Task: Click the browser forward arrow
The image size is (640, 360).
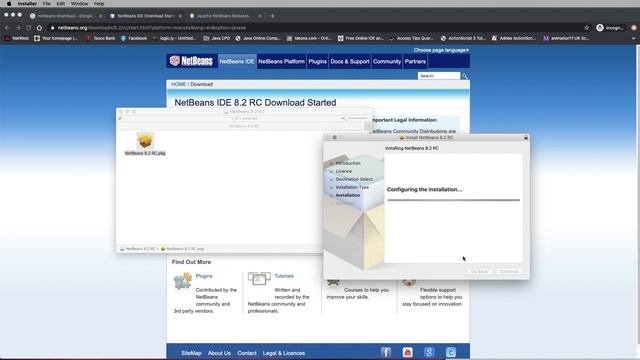Action: click(x=18, y=28)
